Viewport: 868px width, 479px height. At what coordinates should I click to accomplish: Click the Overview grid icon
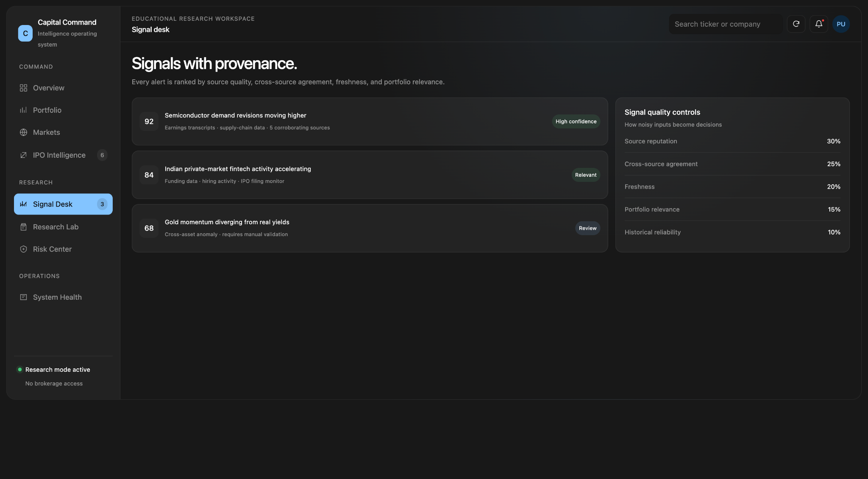tap(23, 88)
